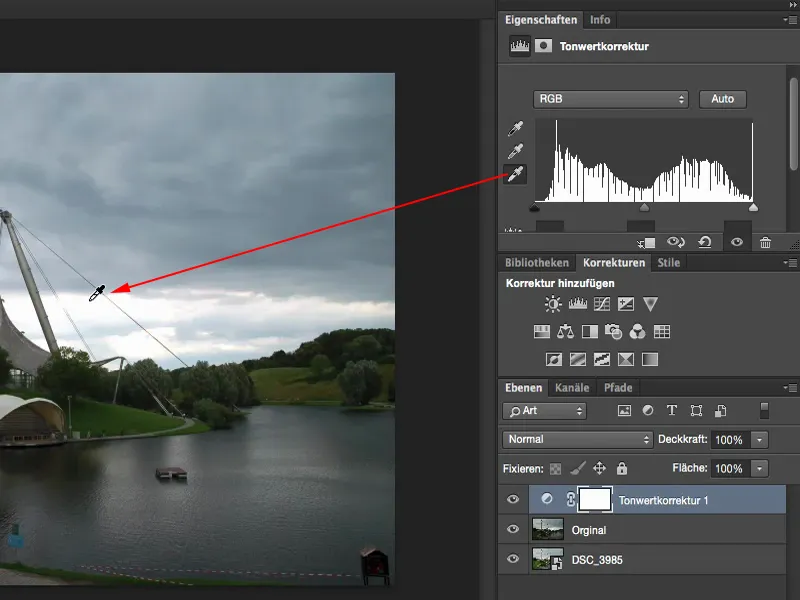Open the Korrekturen panel menu
The height and width of the screenshot is (600, 800).
(x=790, y=263)
